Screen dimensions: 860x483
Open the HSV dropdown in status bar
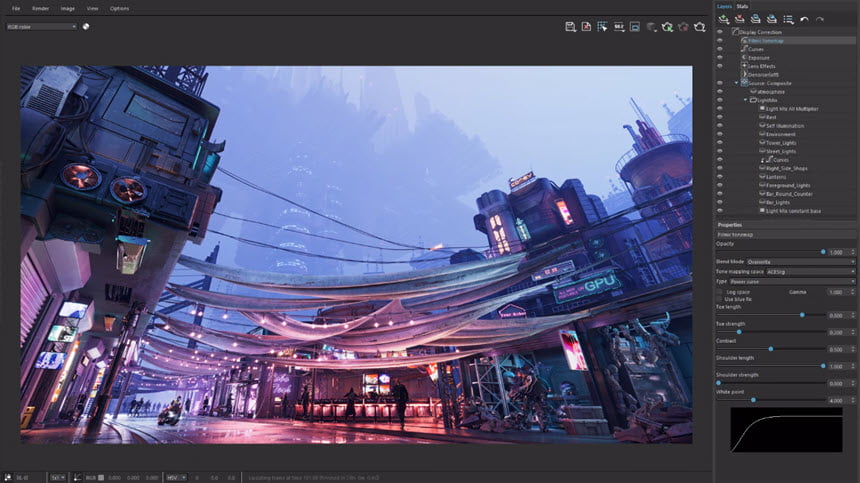176,478
